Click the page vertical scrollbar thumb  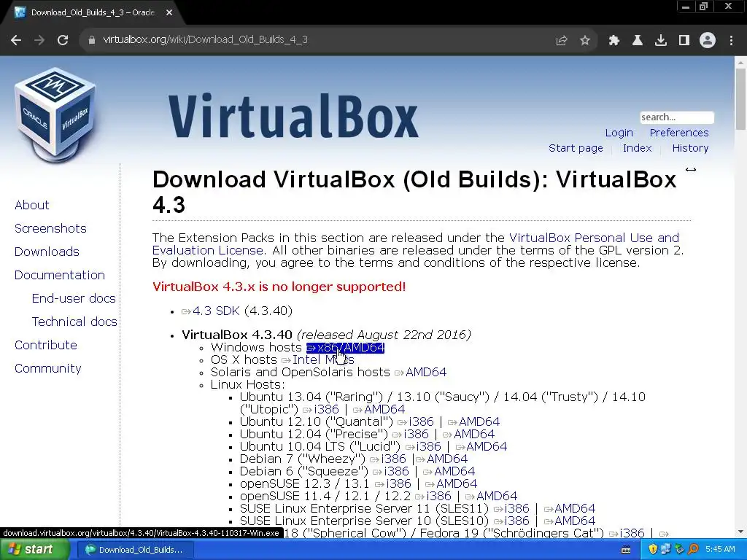click(741, 99)
